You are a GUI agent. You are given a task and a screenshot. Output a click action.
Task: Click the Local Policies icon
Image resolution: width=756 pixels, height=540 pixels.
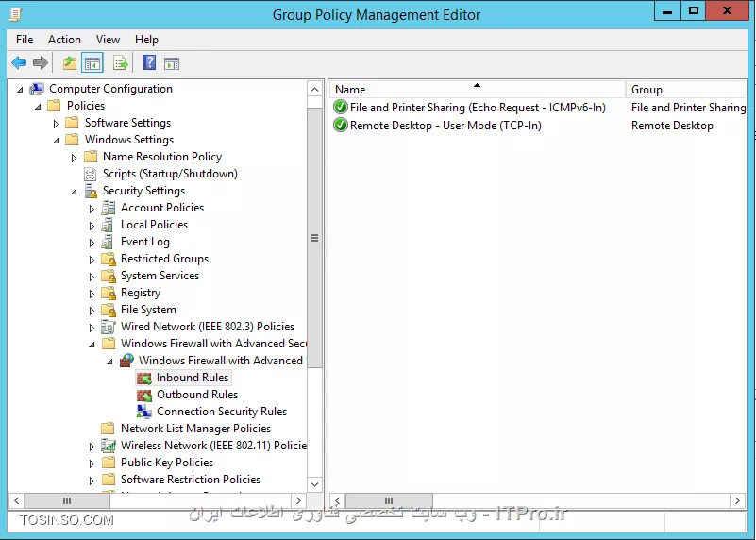[x=108, y=225]
